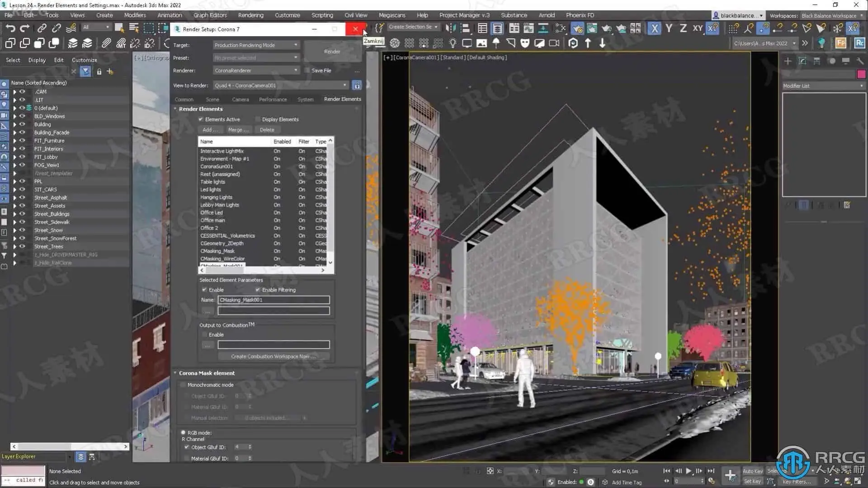Restrict transform to XY plane

(x=698, y=28)
